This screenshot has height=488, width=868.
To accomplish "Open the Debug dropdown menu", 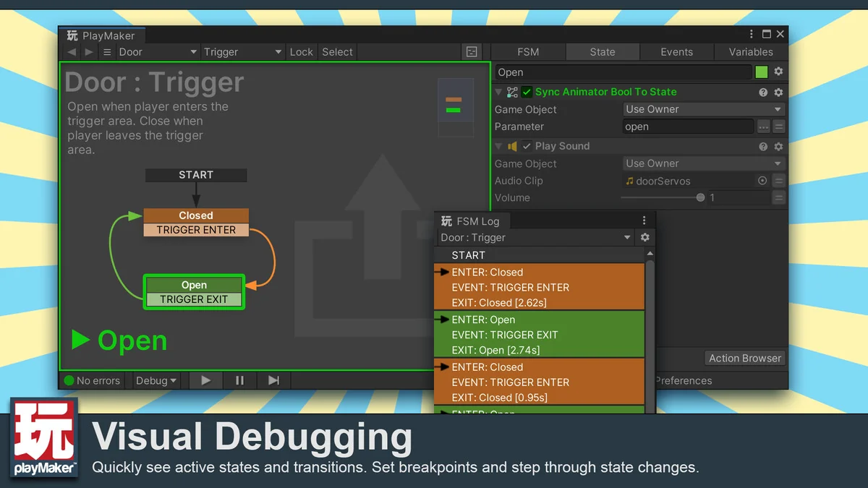I will click(156, 380).
